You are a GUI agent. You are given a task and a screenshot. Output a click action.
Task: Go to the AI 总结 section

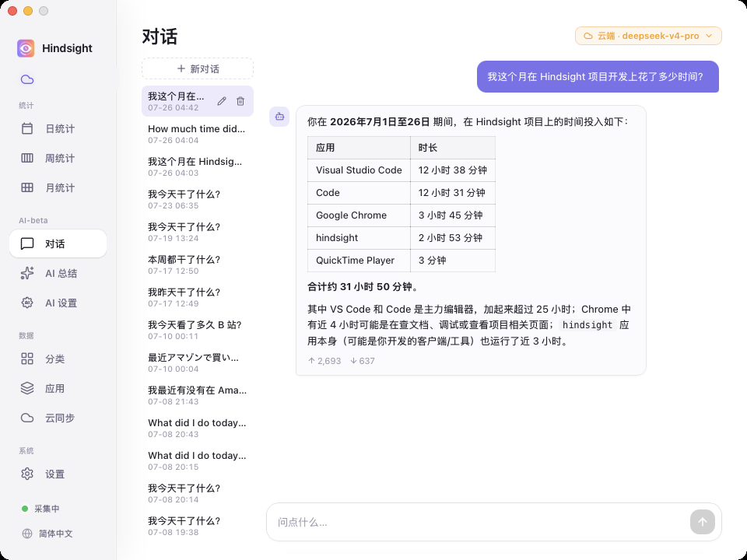[x=58, y=273]
